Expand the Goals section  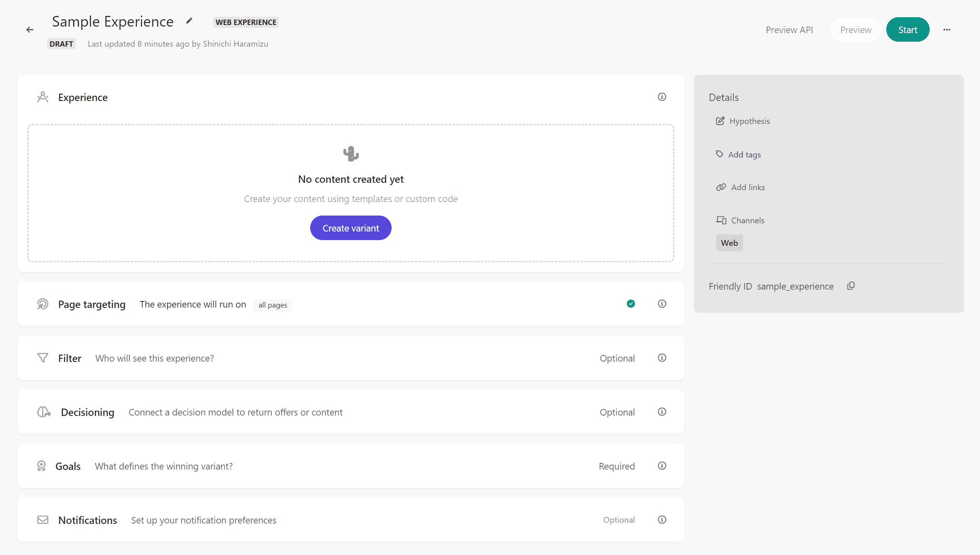click(351, 466)
